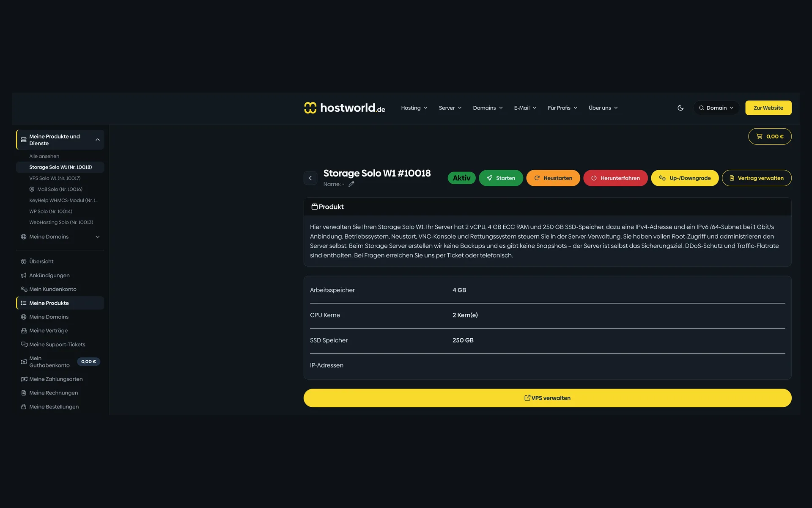Click the Meine Verträge icon
812x508 pixels.
click(24, 331)
